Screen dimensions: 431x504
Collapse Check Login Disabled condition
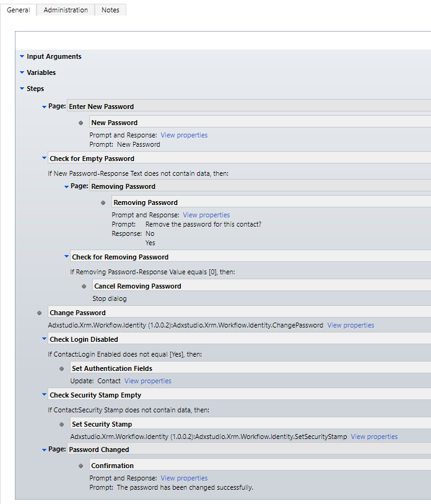[x=45, y=339]
